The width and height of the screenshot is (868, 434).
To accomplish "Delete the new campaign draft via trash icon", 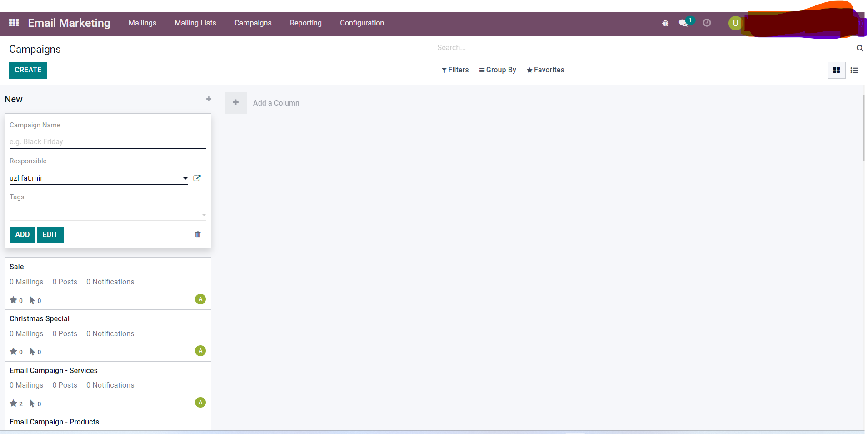I will pyautogui.click(x=198, y=234).
